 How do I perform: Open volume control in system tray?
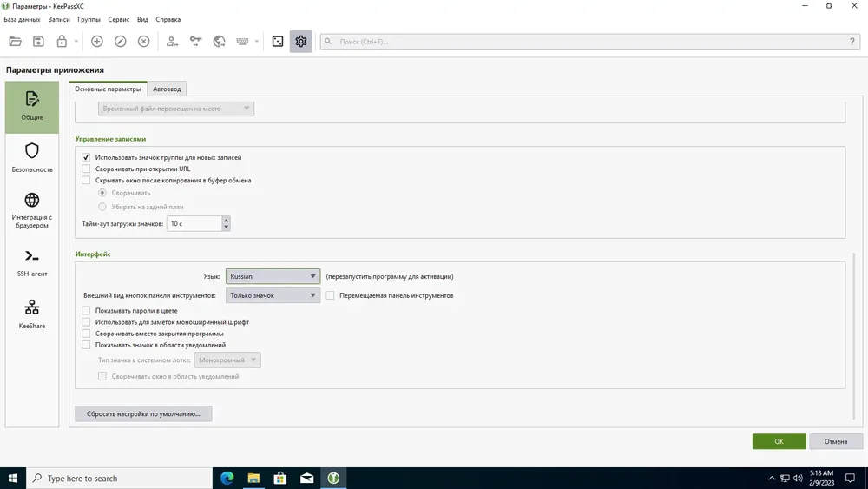(798, 478)
